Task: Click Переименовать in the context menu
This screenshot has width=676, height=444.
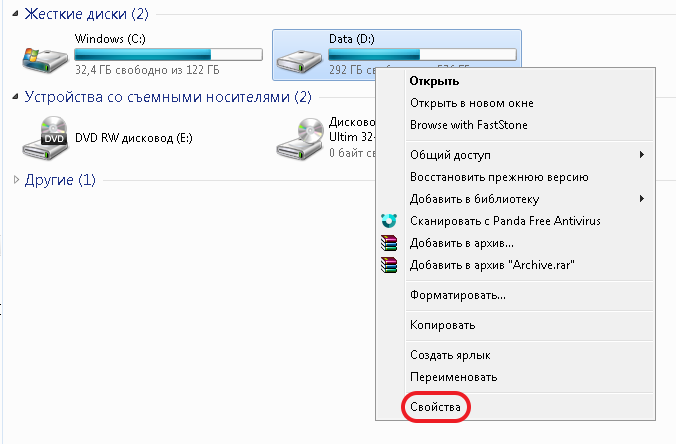Action: (454, 377)
